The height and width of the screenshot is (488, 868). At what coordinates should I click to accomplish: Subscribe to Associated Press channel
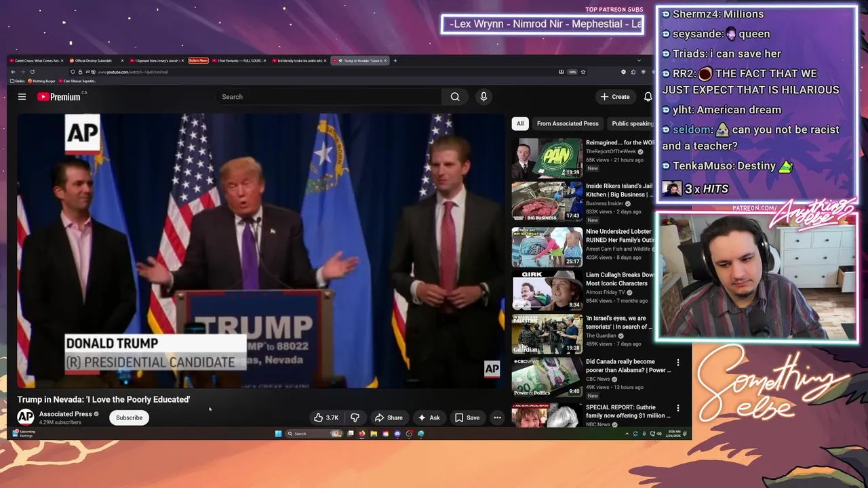point(129,418)
